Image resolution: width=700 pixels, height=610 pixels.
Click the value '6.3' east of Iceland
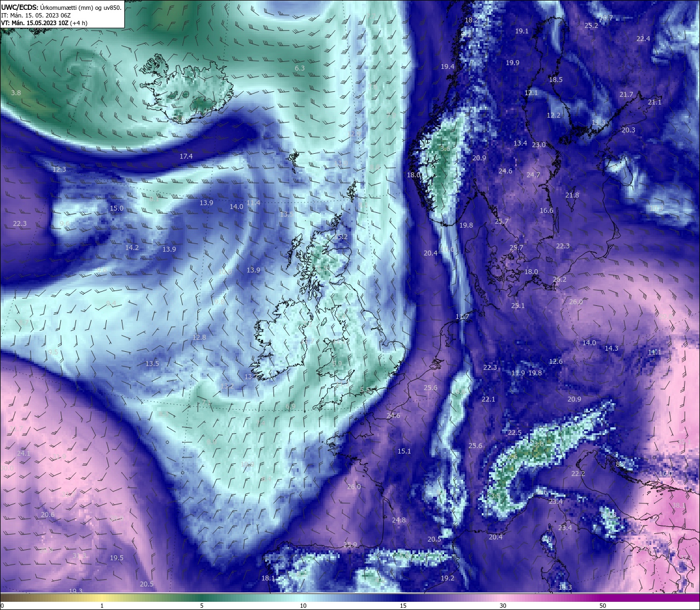pos(300,68)
